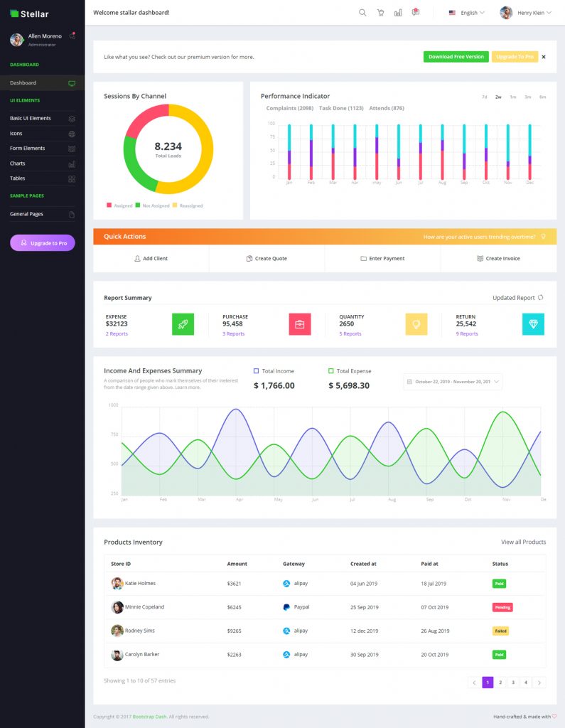The width and height of the screenshot is (565, 728).
Task: Open the search icon in top bar
Action: pos(362,13)
